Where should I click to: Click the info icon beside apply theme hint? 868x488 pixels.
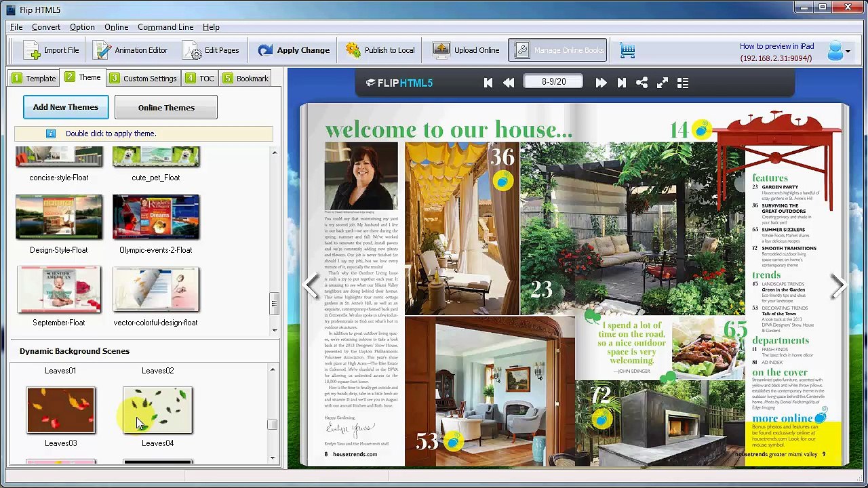point(50,134)
